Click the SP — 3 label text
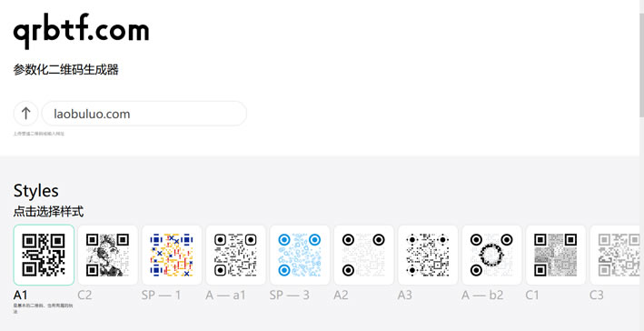 290,296
